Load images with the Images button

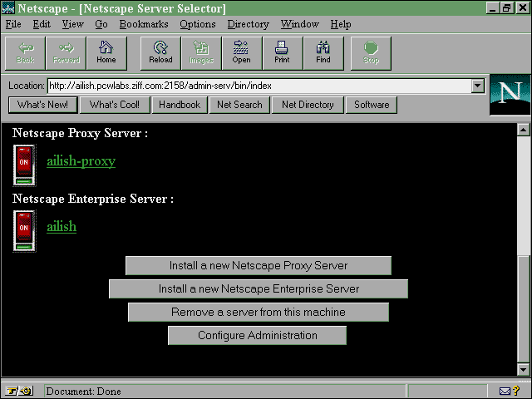click(201, 53)
